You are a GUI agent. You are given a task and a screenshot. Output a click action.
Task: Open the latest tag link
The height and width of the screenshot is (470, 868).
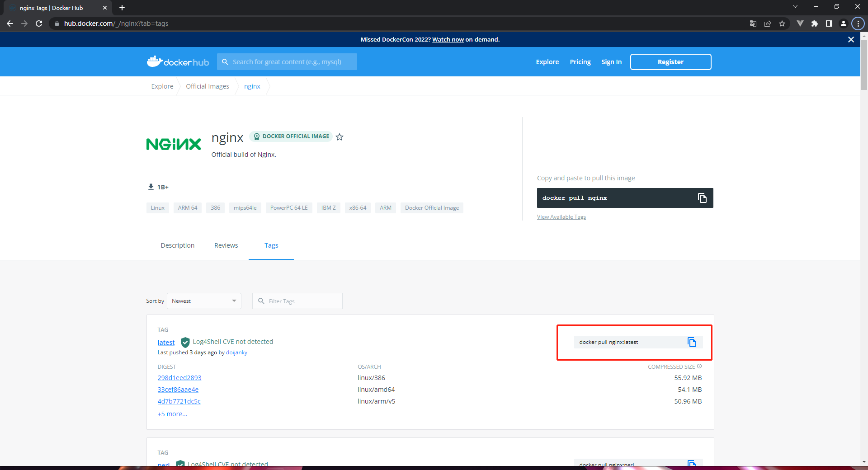coord(166,343)
